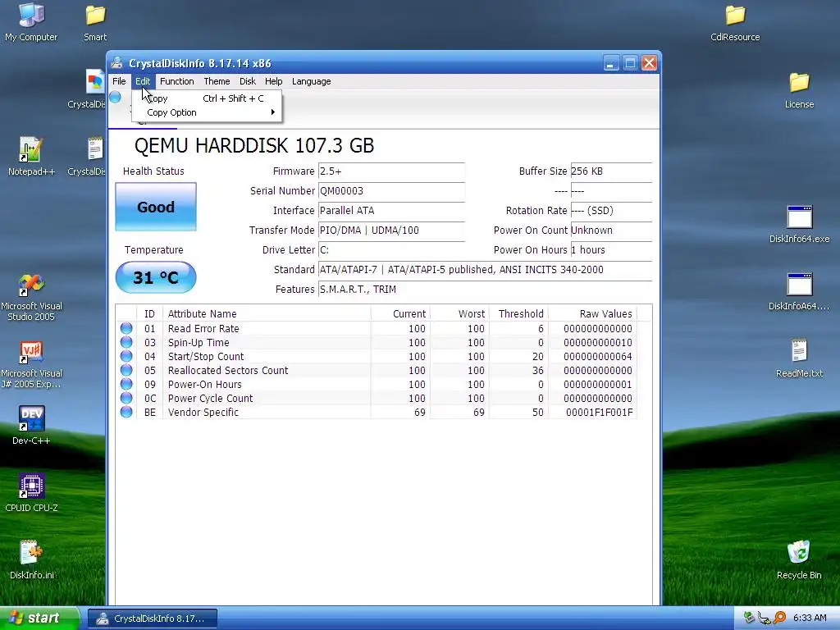This screenshot has width=840, height=630.
Task: Launch Notepad++ from desktop
Action: point(31,156)
